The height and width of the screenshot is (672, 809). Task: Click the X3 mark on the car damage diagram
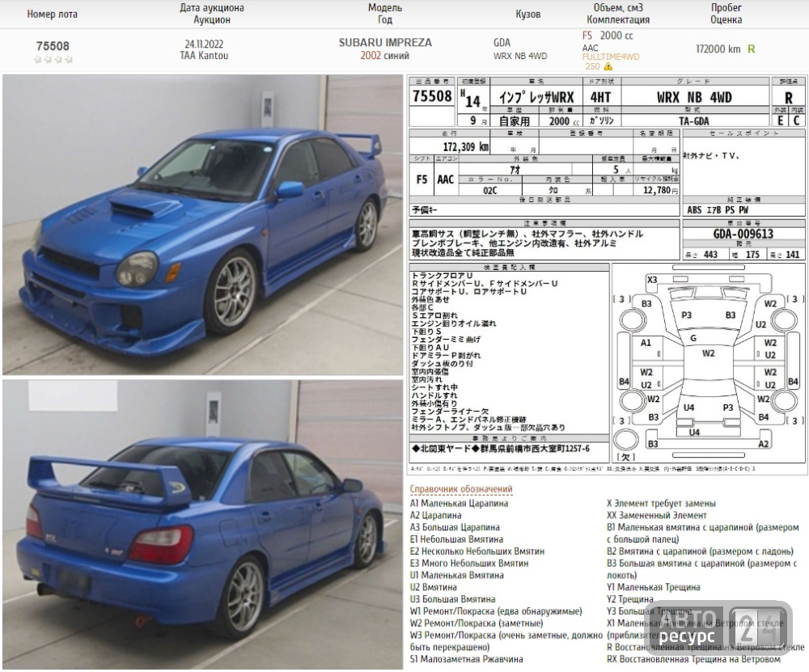click(652, 280)
